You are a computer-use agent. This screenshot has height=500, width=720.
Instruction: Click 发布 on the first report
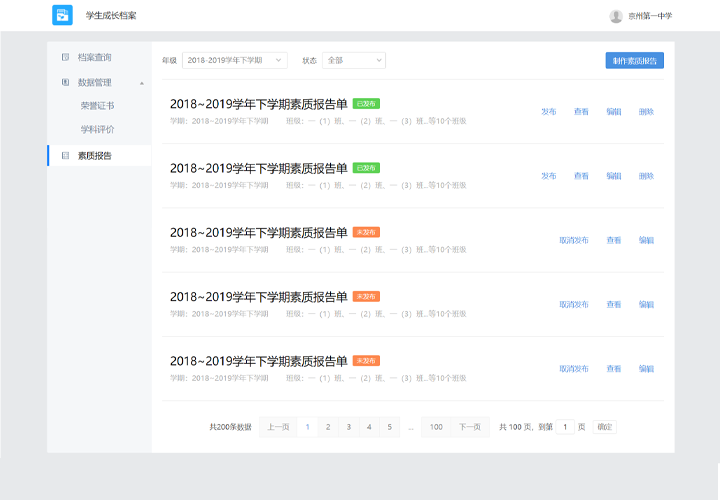click(x=549, y=112)
